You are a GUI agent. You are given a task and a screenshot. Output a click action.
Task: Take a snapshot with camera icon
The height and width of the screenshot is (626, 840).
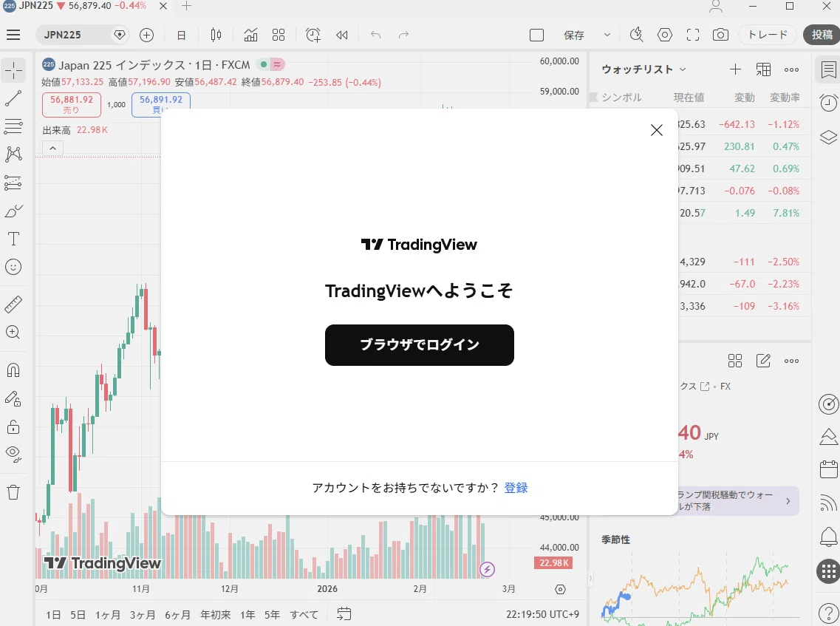[720, 35]
